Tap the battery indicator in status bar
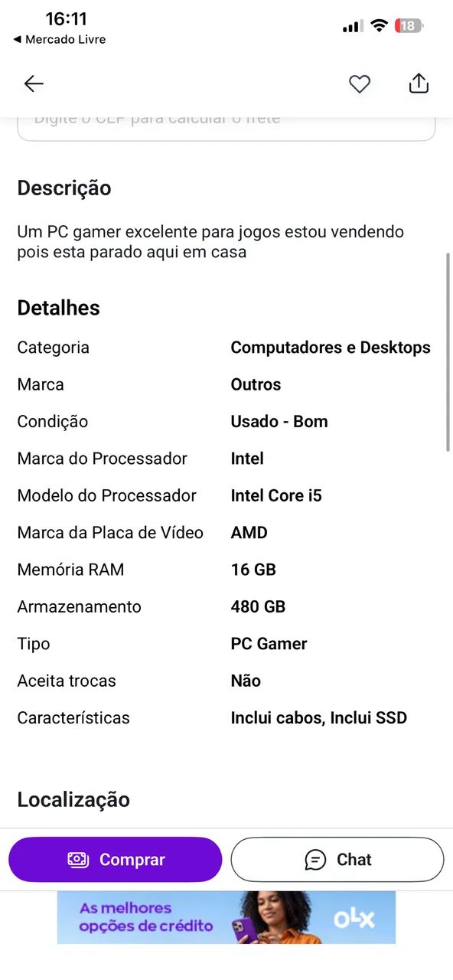Image resolution: width=453 pixels, height=980 pixels. (x=409, y=25)
